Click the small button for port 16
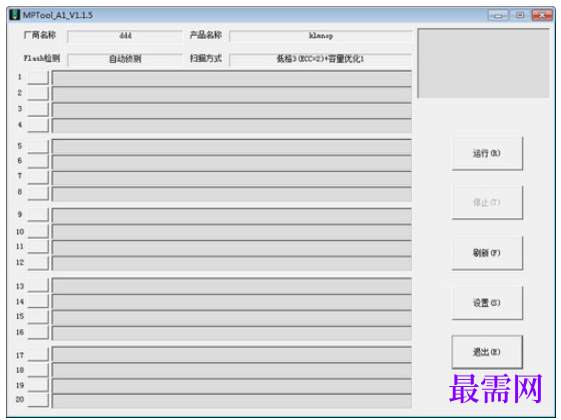The image size is (561, 420). (38, 332)
